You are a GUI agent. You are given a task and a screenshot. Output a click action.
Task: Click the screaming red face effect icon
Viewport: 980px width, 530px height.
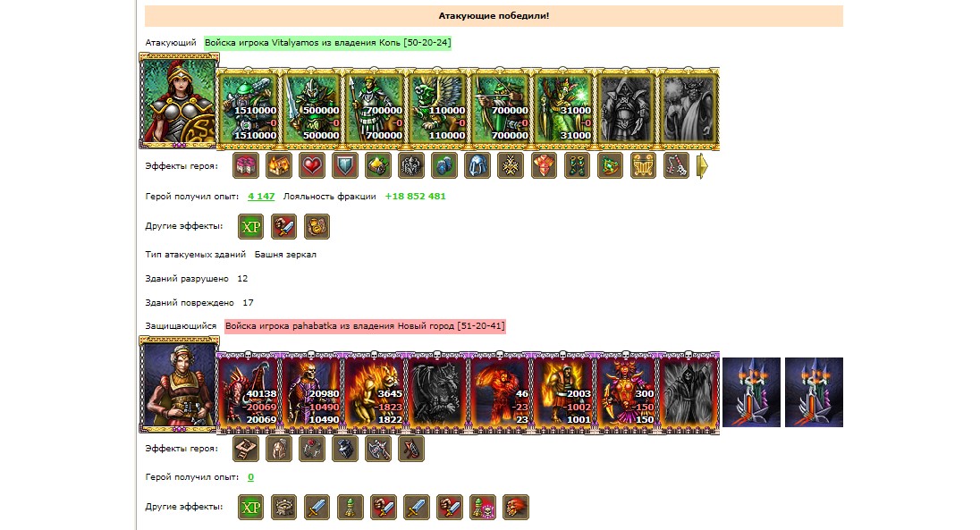coord(516,507)
